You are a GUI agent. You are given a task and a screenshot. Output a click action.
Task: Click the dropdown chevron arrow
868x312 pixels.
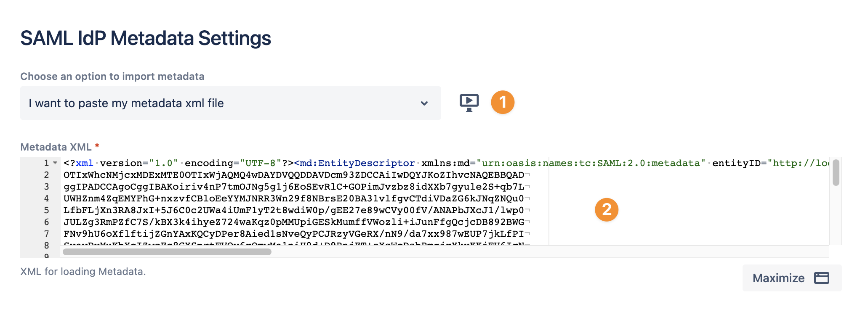click(424, 103)
